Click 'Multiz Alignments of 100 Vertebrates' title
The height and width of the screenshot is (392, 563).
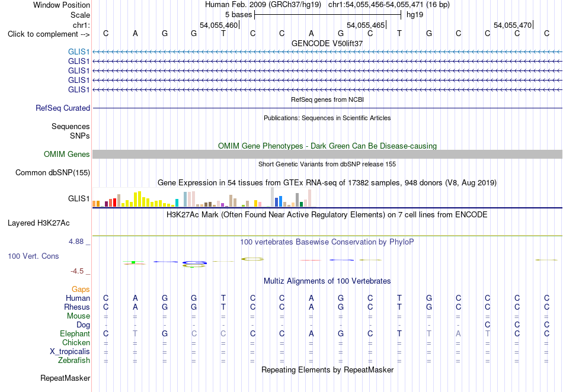pyautogui.click(x=327, y=281)
